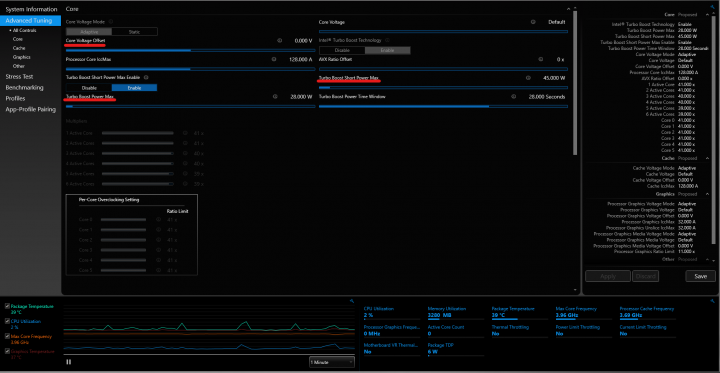Click info icon beside Core Voltage Offset value
The width and height of the screenshot is (720, 373).
pos(279,40)
